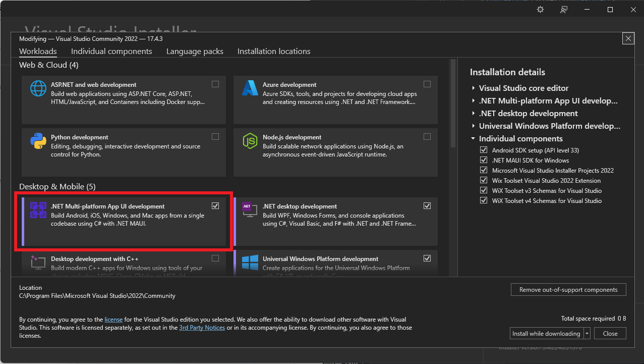Switch theme using the sun icon in title bar
The height and width of the screenshot is (364, 644).
(541, 10)
